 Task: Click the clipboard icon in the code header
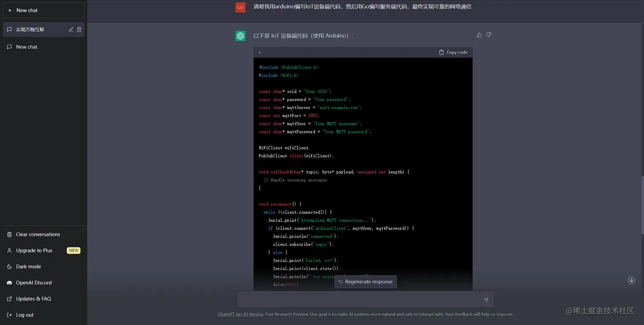tap(441, 52)
